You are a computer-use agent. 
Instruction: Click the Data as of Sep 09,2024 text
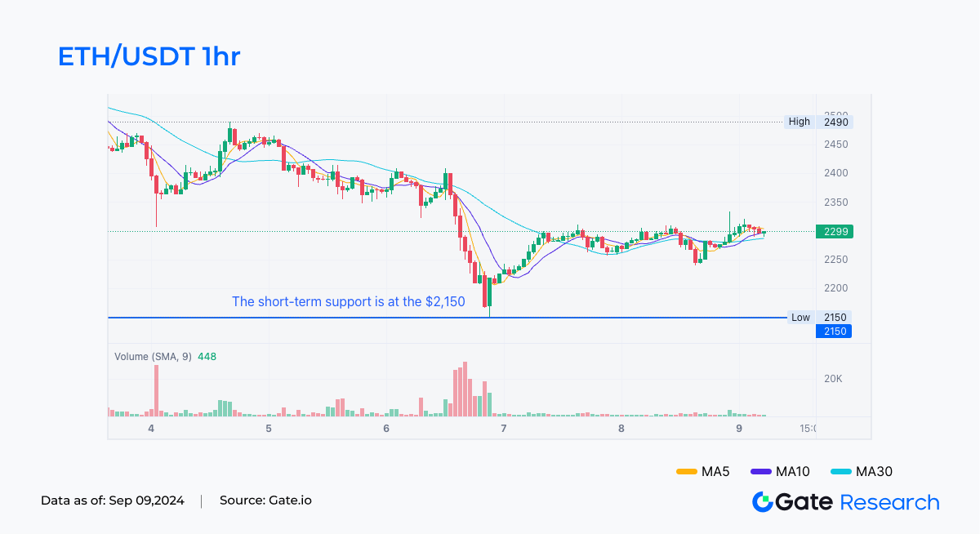coord(113,500)
